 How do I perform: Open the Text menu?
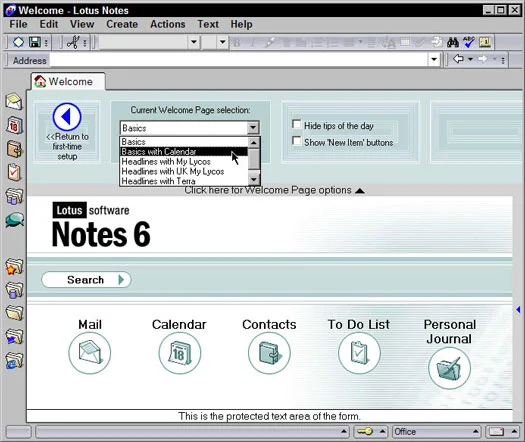point(208,24)
